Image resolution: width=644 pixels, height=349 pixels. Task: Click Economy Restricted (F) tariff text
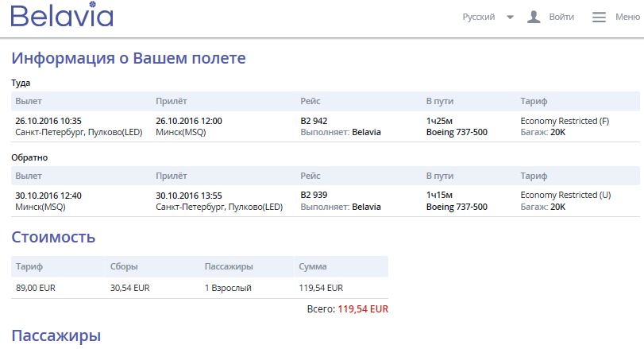coord(565,121)
